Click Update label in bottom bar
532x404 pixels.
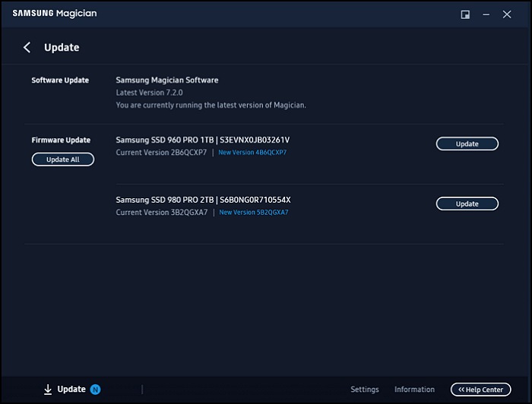(x=71, y=389)
